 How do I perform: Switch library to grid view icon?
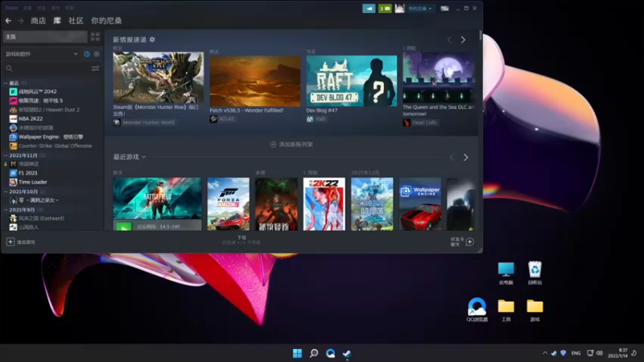click(x=95, y=36)
